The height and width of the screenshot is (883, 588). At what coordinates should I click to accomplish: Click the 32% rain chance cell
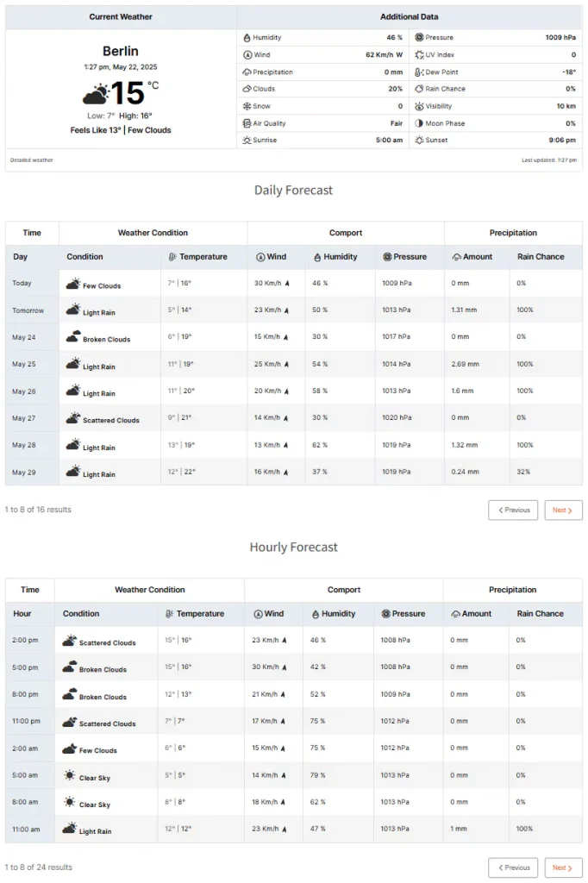523,472
